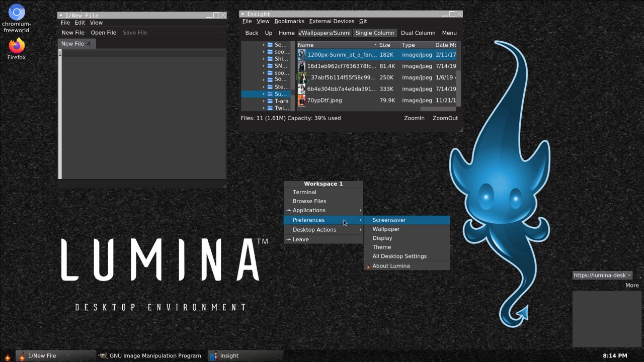Select the 70ypDtf.jpeg image thumbnail

302,100
